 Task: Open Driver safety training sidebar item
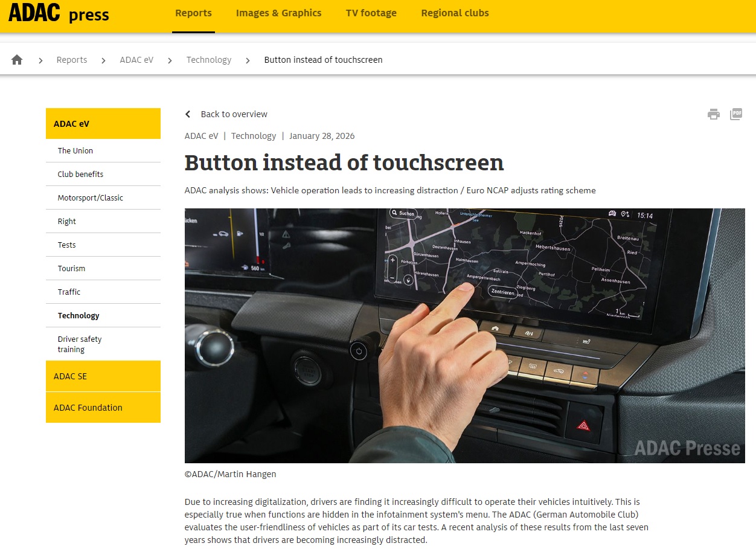pyautogui.click(x=80, y=344)
